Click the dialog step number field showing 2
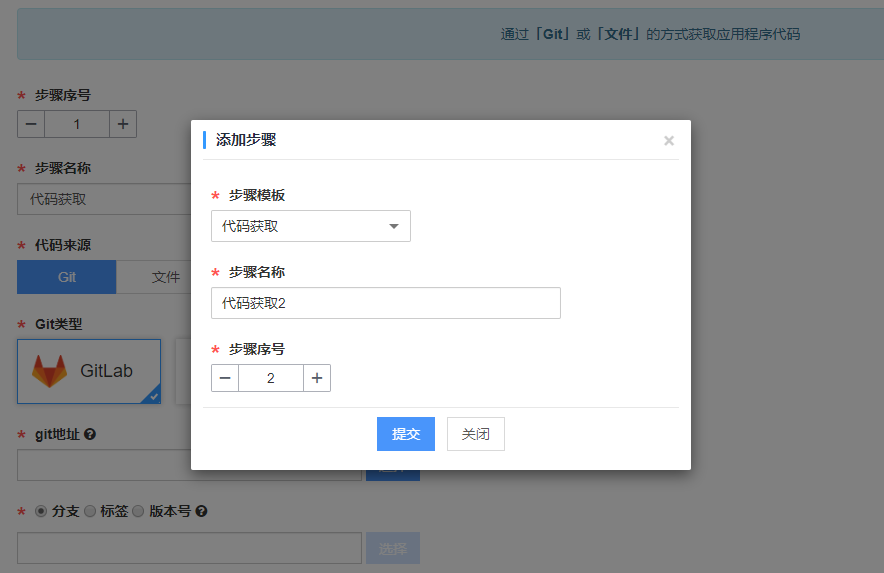This screenshot has height=573, width=884. (271, 378)
